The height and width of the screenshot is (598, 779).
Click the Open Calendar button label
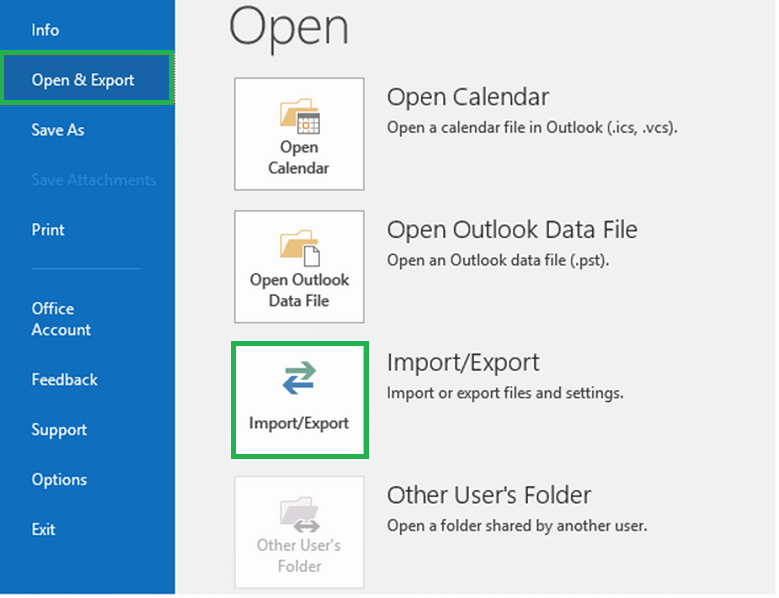[299, 157]
